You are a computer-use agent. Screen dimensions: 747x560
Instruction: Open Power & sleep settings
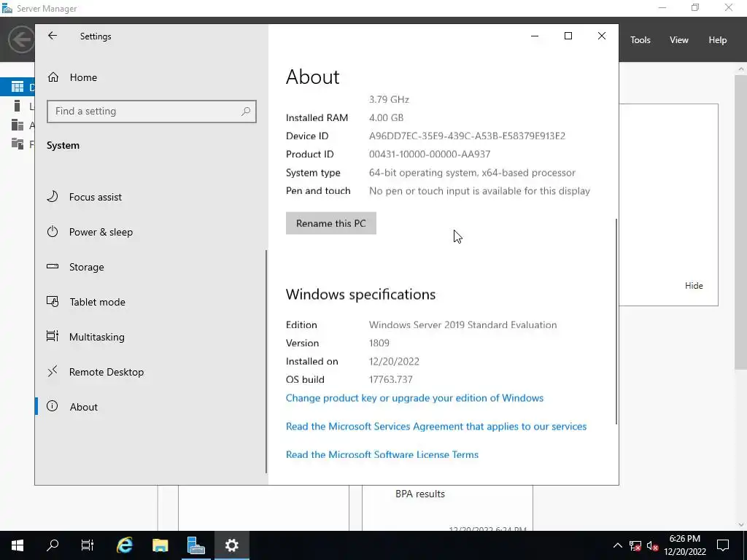coord(90,232)
